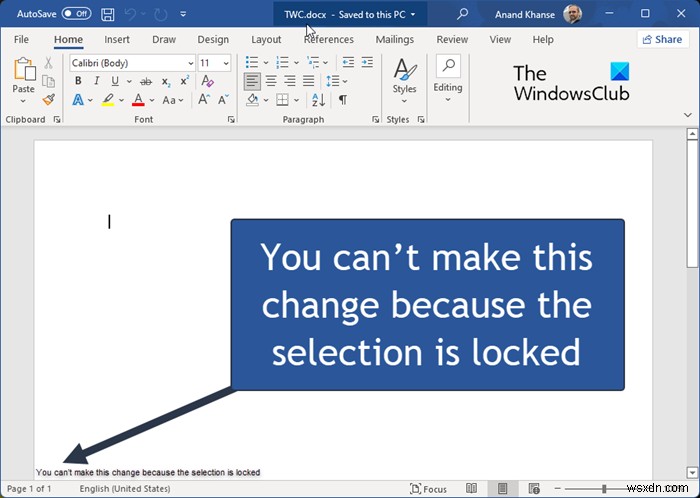Screen dimensions: 700x498
Task: Click Clear All Formatting icon
Action: point(207,81)
